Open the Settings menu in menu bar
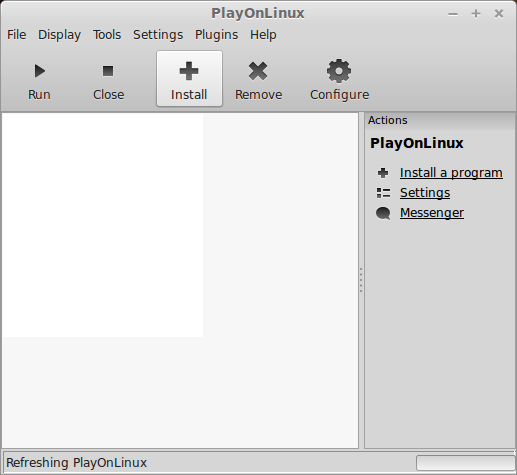Image resolution: width=517 pixels, height=475 pixels. 158,35
